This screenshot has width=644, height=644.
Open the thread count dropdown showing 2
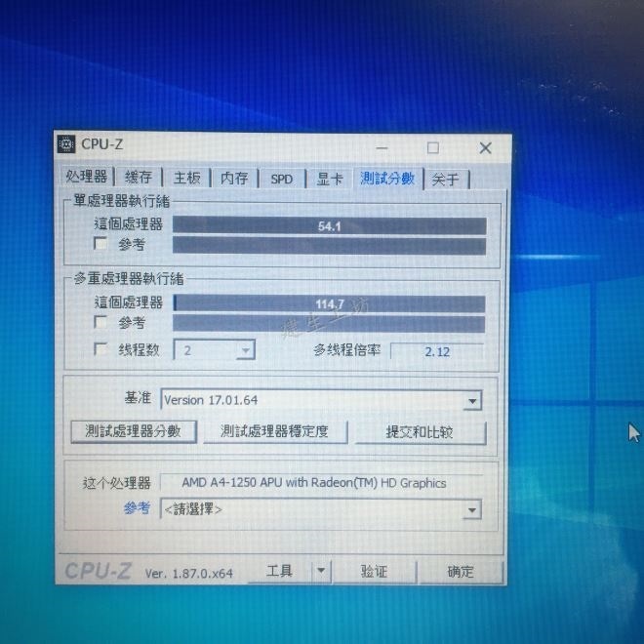pyautogui.click(x=214, y=350)
